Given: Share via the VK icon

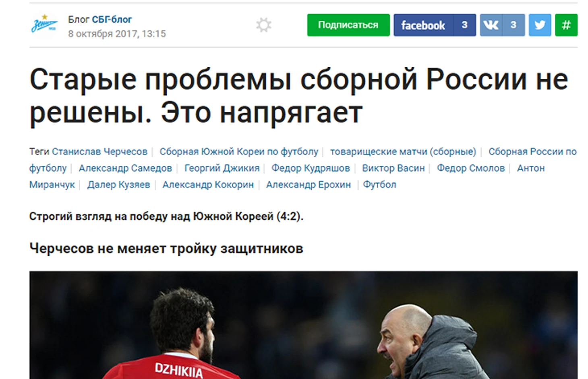Looking at the screenshot, I should pos(491,25).
